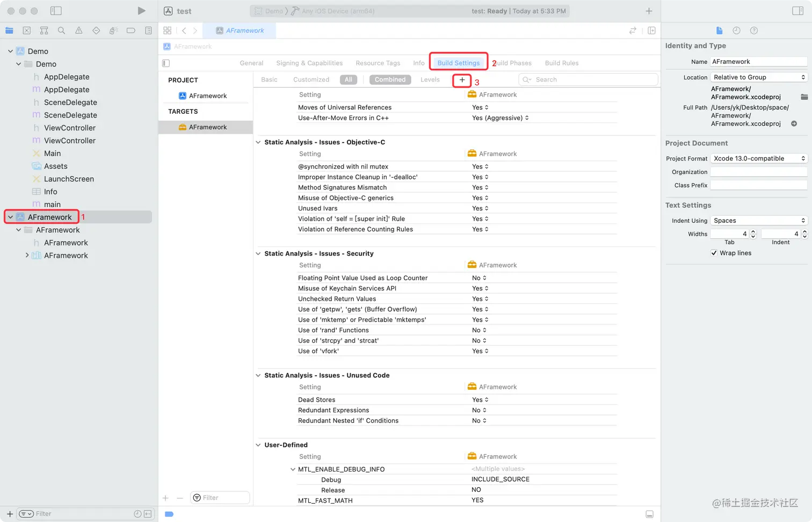Screen dimensions: 812x522
Task: Open the Find navigator magnifier icon
Action: 61,31
